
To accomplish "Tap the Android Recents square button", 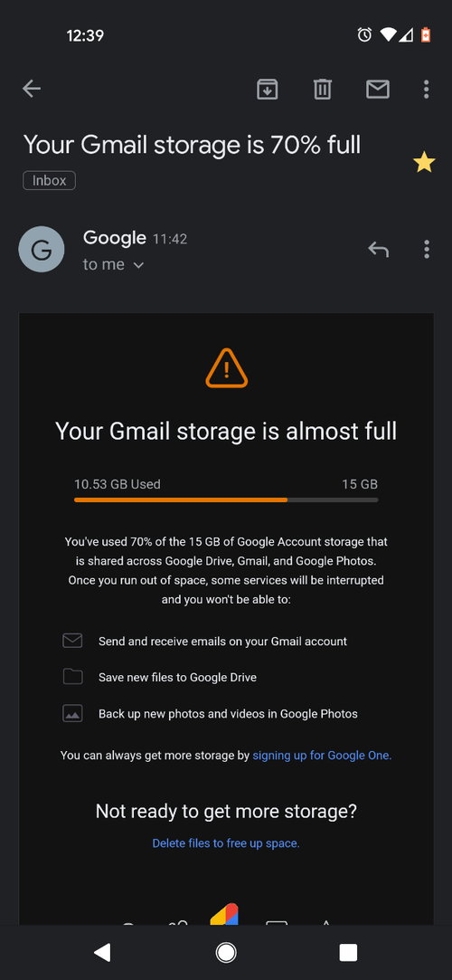I will [x=348, y=952].
